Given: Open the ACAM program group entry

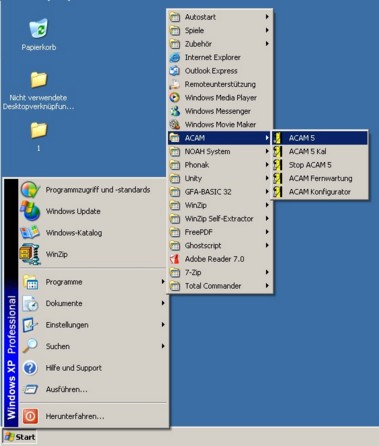Looking at the screenshot, I should pyautogui.click(x=219, y=138).
